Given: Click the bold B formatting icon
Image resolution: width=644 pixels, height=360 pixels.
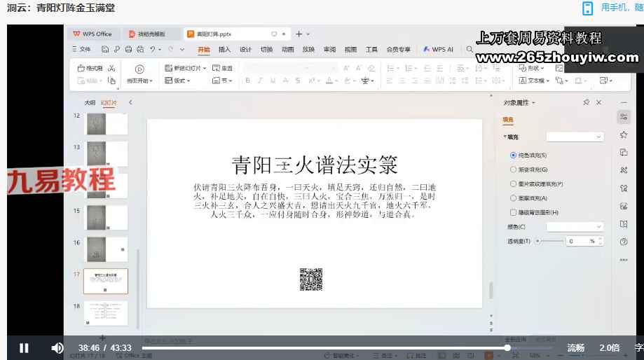Looking at the screenshot, I should pos(248,81).
